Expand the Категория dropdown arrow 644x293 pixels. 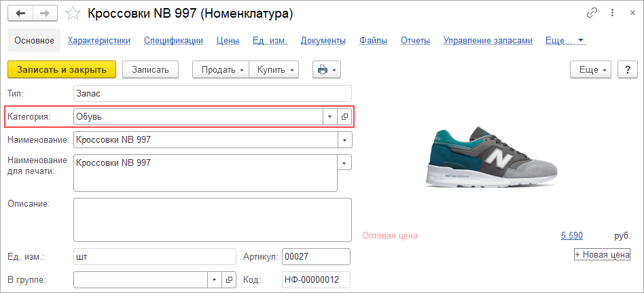pyautogui.click(x=329, y=117)
